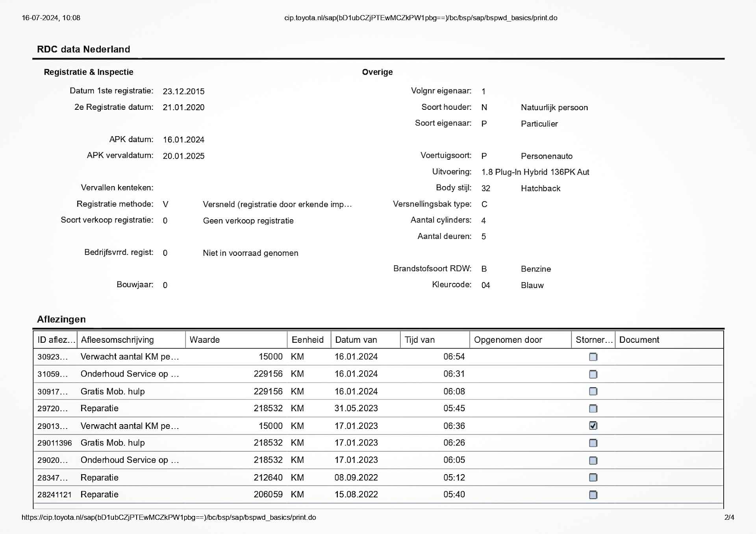Select APK vervaldatum value 20.01.2025
Image resolution: width=756 pixels, height=534 pixels.
(x=183, y=156)
